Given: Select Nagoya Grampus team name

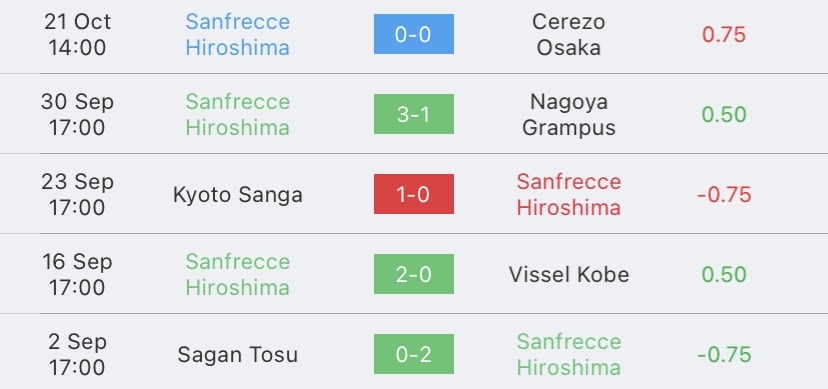Looking at the screenshot, I should tap(569, 114).
